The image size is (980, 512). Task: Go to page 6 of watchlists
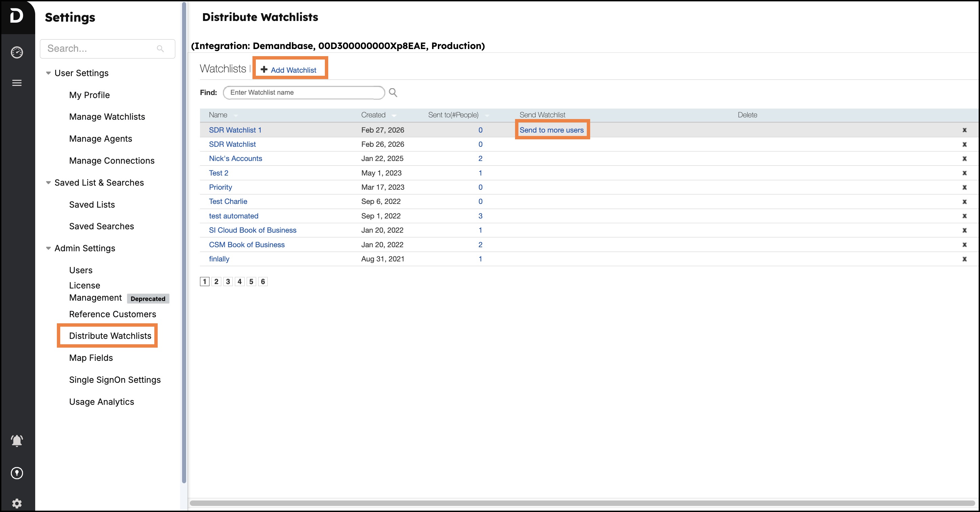pyautogui.click(x=263, y=282)
